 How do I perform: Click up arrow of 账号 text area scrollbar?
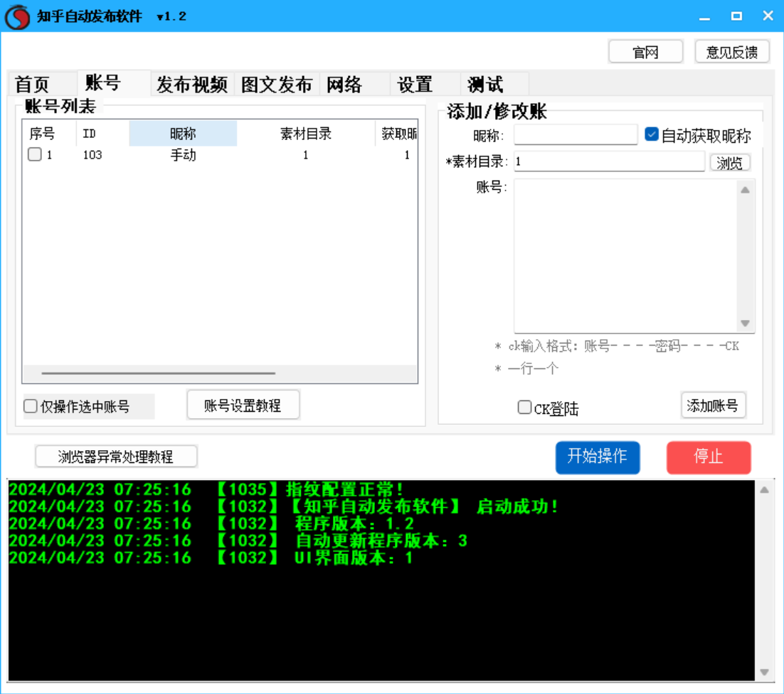pos(745,190)
